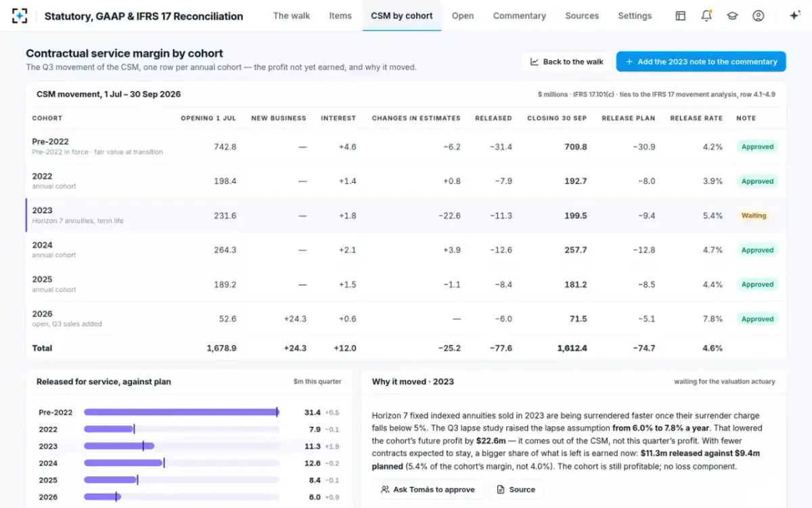The image size is (812, 508).
Task: Click the 2024 released-against-plan bar
Action: (x=181, y=463)
